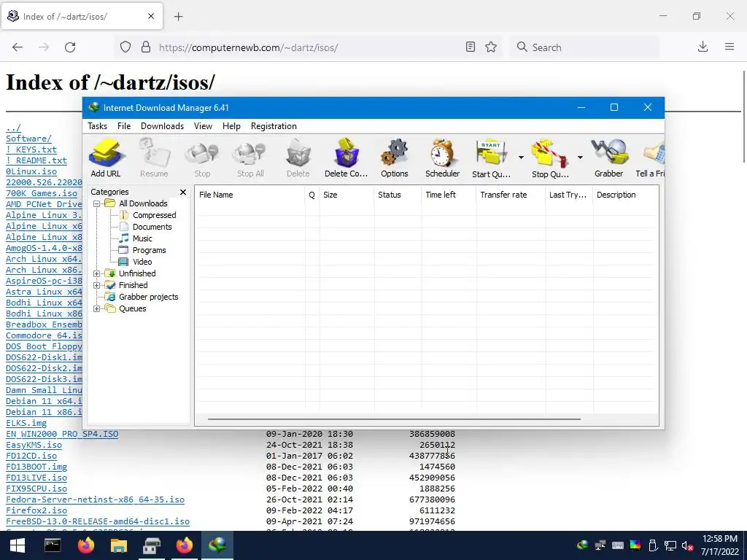Viewport: 747px width, 560px height.
Task: Select the Grabber projects category
Action: coord(148,297)
